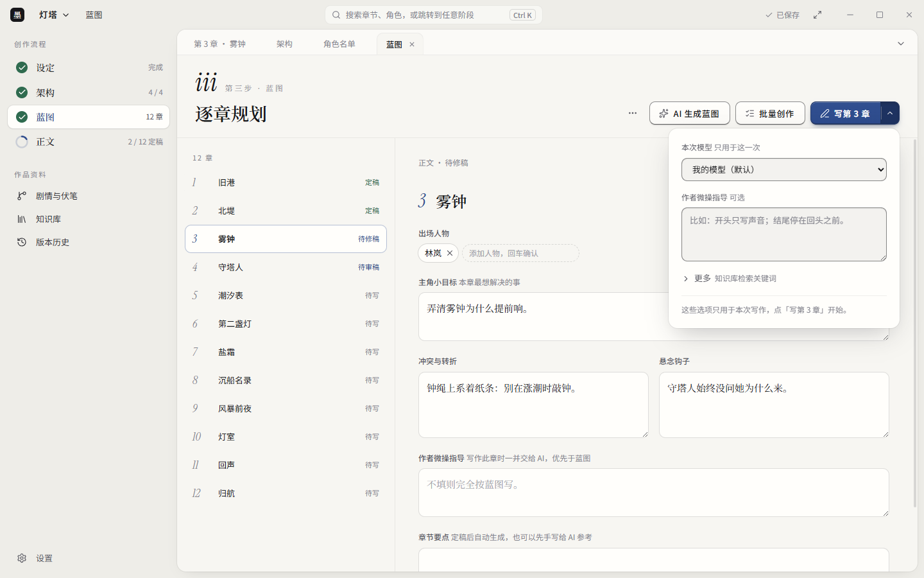Select chapter 10 灯室

point(286,437)
